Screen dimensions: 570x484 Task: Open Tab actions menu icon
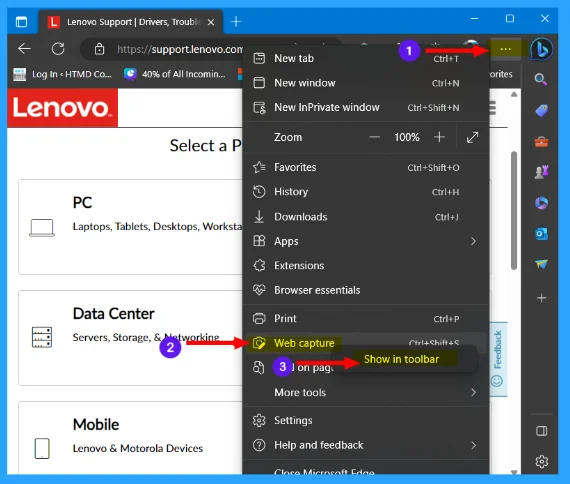point(21,22)
